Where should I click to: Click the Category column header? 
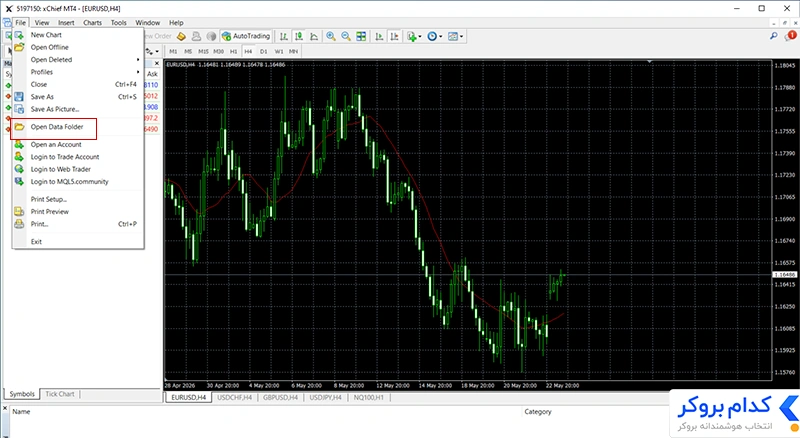(x=538, y=411)
